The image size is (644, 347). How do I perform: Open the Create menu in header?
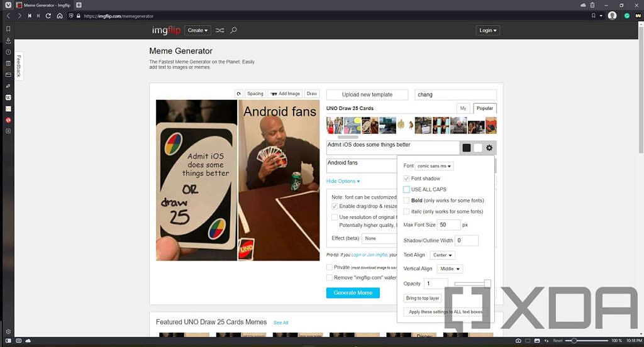[x=197, y=30]
